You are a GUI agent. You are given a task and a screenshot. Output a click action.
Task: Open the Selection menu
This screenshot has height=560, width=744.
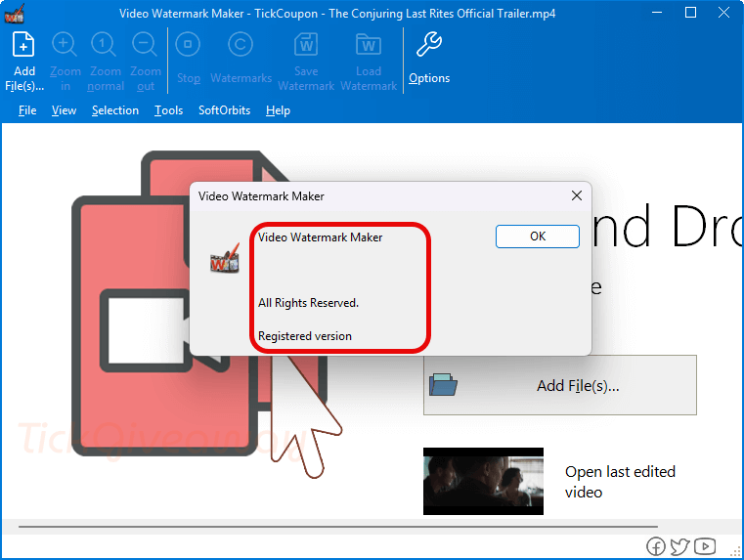coord(115,110)
